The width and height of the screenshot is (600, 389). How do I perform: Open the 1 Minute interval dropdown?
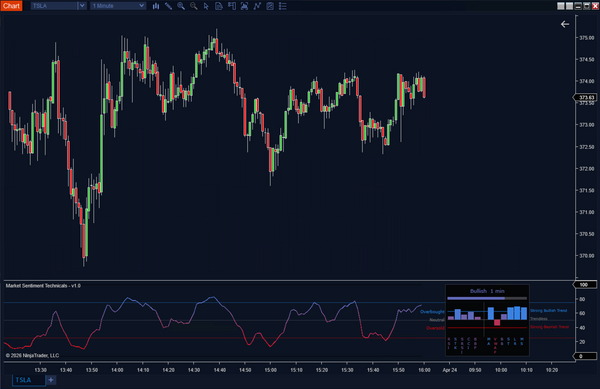click(118, 6)
